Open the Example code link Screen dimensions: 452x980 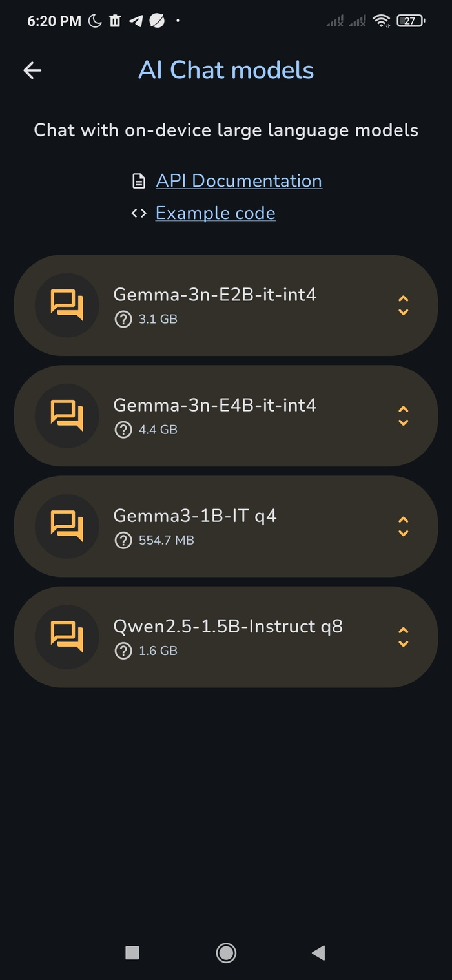(x=215, y=213)
